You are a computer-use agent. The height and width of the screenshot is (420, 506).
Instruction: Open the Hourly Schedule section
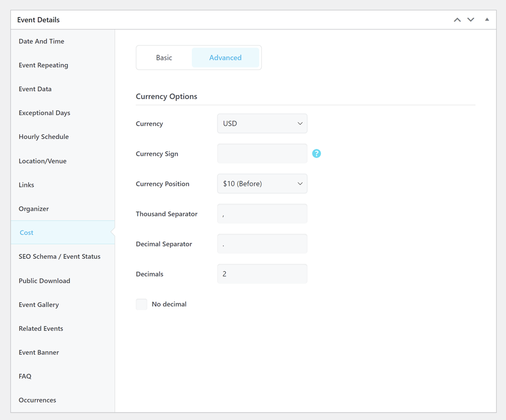click(44, 137)
